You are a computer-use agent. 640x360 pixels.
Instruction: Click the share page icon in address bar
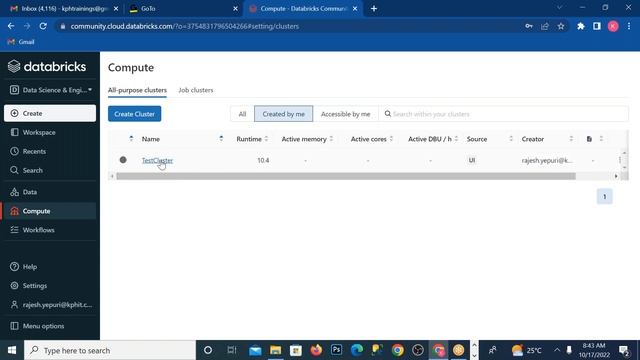(x=544, y=26)
